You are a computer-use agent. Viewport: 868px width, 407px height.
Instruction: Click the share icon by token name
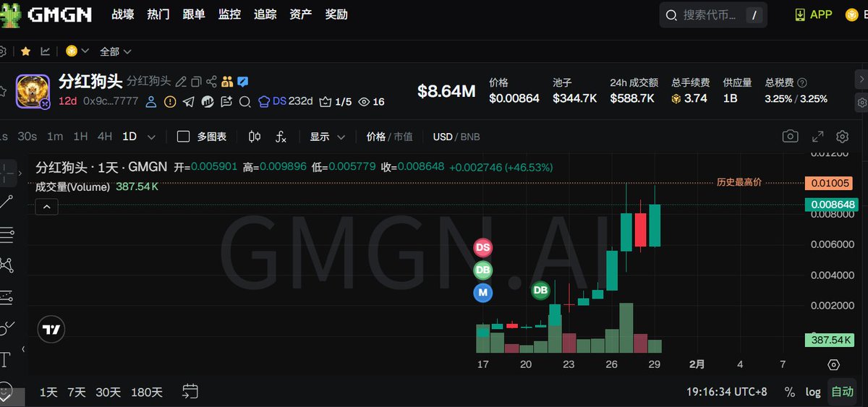click(211, 82)
